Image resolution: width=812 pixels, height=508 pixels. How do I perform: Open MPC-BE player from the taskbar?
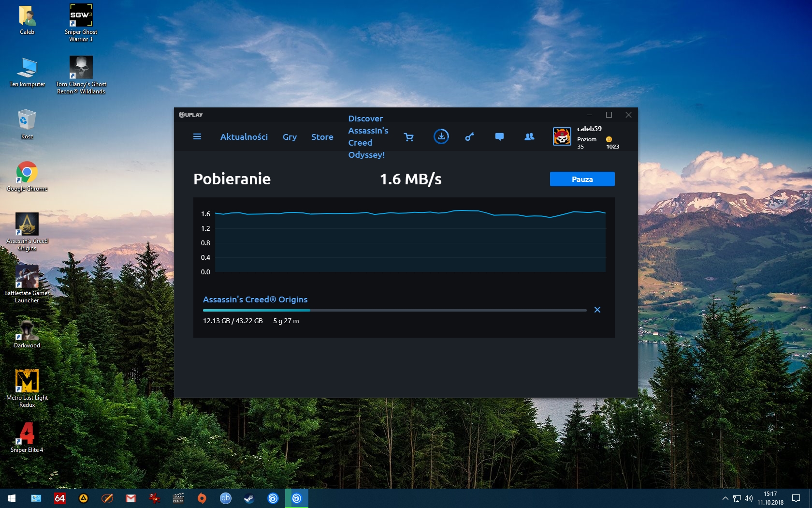[178, 498]
